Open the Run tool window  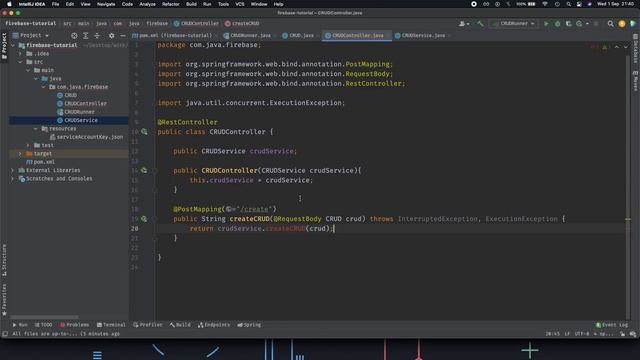(x=20, y=325)
